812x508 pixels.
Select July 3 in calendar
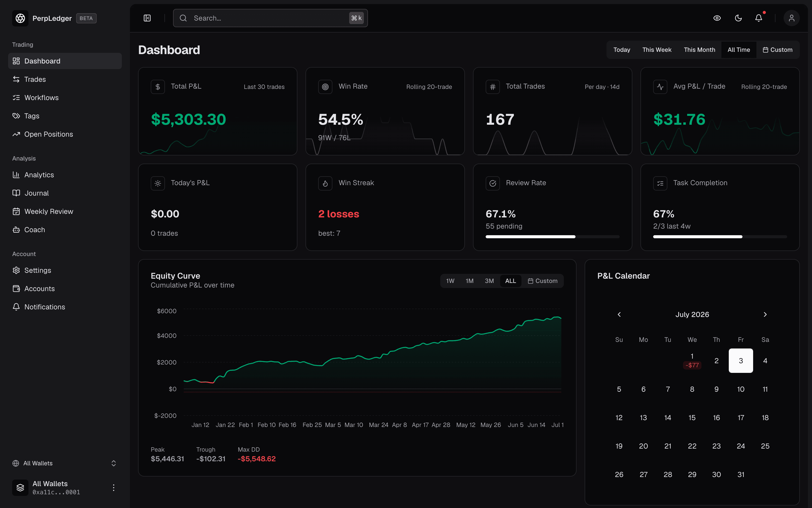pyautogui.click(x=740, y=360)
